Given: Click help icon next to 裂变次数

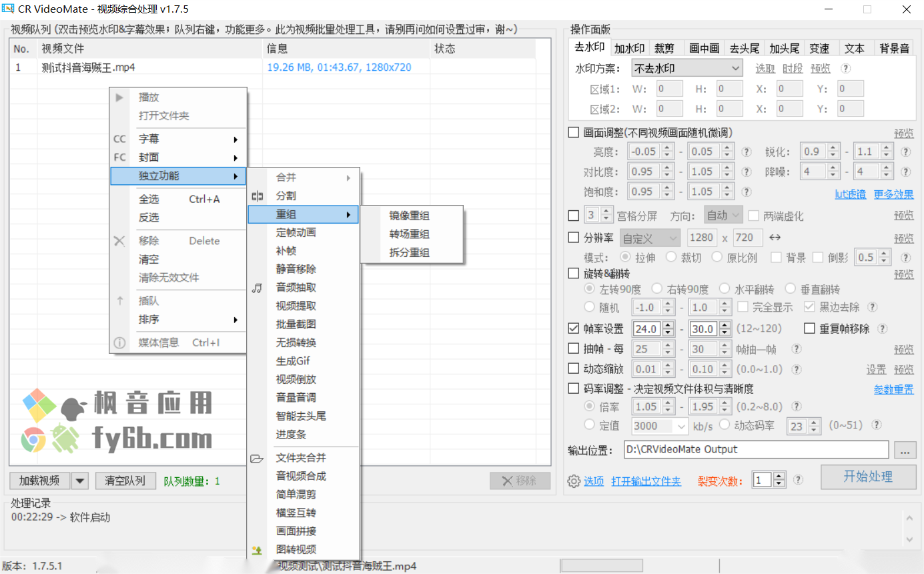Looking at the screenshot, I should point(798,479).
